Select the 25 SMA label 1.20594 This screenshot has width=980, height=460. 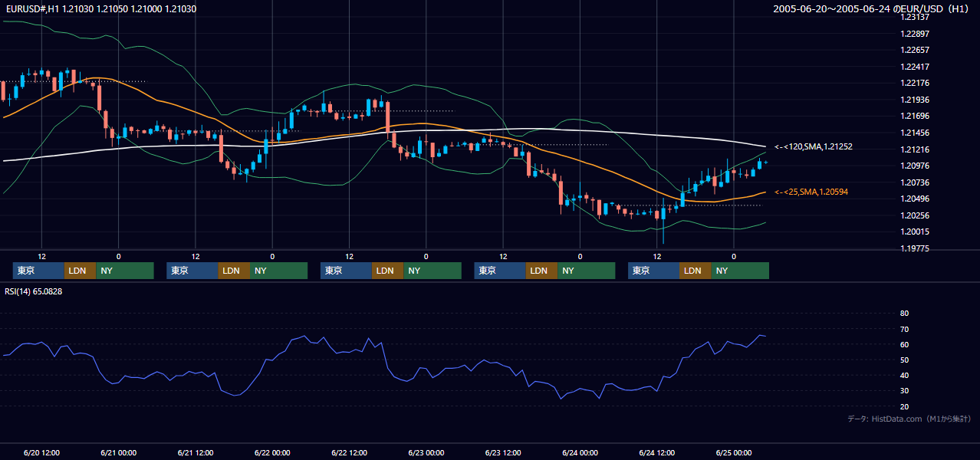[x=811, y=192]
